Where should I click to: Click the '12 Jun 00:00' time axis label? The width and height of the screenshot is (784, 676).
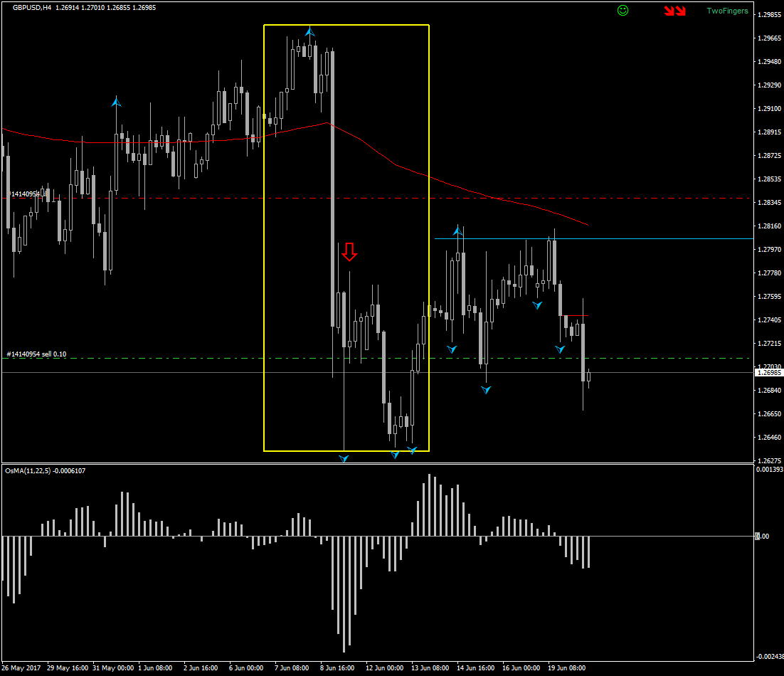click(384, 668)
